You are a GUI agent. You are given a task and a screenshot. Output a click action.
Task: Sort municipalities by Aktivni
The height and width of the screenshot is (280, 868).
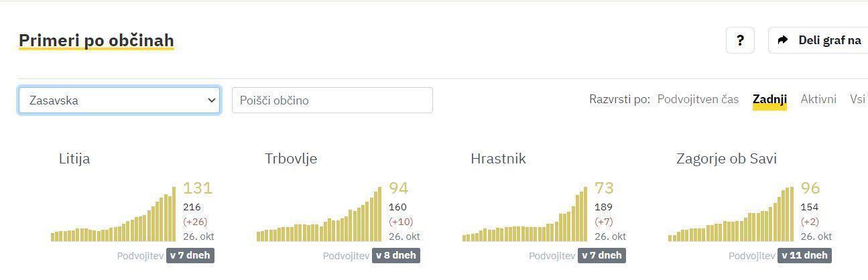pyautogui.click(x=818, y=99)
